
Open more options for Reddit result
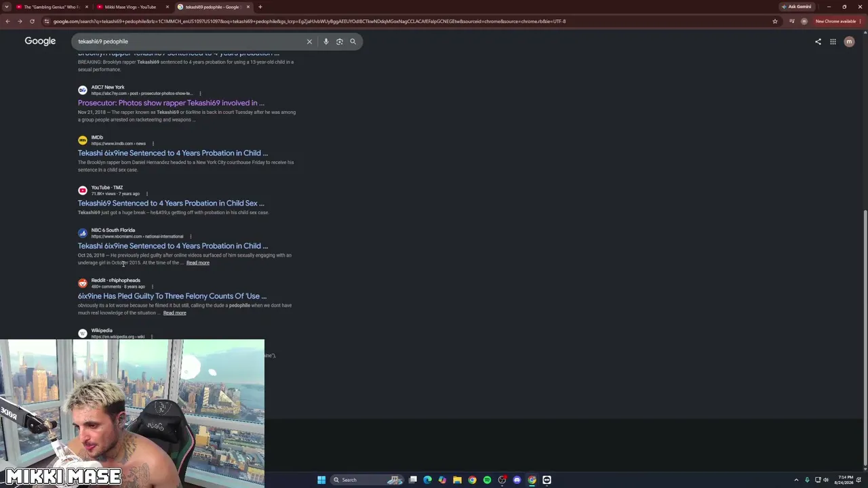click(x=152, y=287)
